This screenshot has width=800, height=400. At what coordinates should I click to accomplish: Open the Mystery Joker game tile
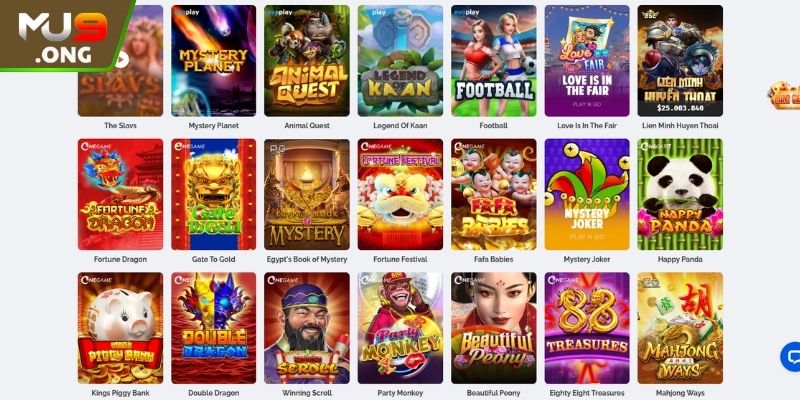tap(587, 194)
